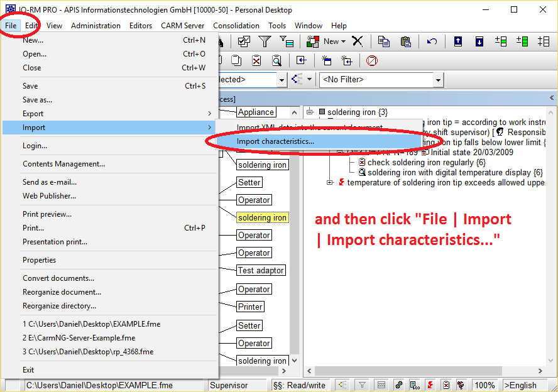Image resolution: width=558 pixels, height=392 pixels.
Task: Click the red prohibited circle icon
Action: coord(372,61)
